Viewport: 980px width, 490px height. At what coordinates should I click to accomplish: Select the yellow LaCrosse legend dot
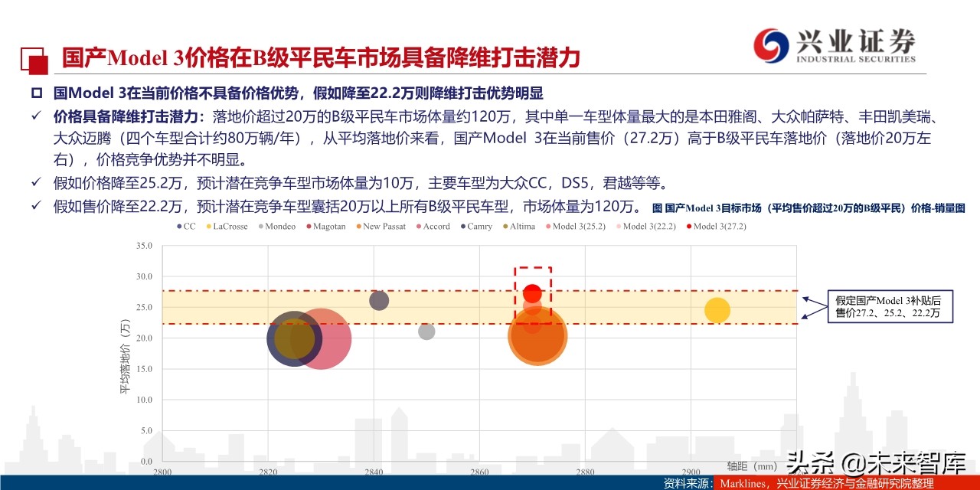(x=208, y=227)
